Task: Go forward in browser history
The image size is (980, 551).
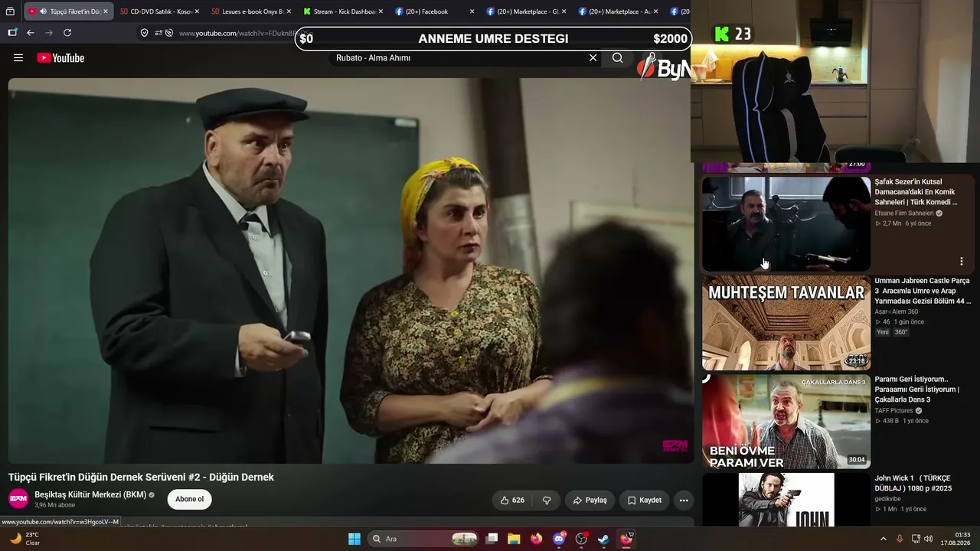Action: pyautogui.click(x=49, y=33)
